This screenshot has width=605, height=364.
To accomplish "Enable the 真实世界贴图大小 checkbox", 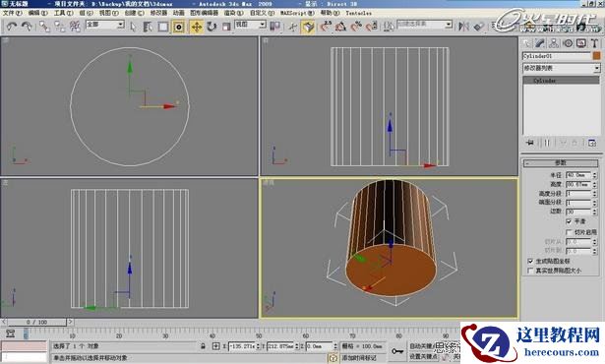I will (x=530, y=271).
